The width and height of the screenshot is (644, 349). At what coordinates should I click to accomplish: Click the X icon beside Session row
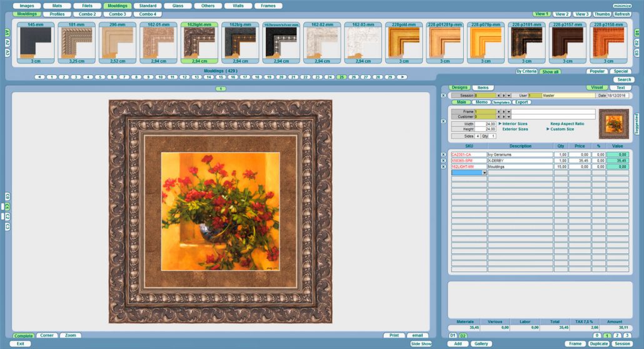[x=443, y=95]
